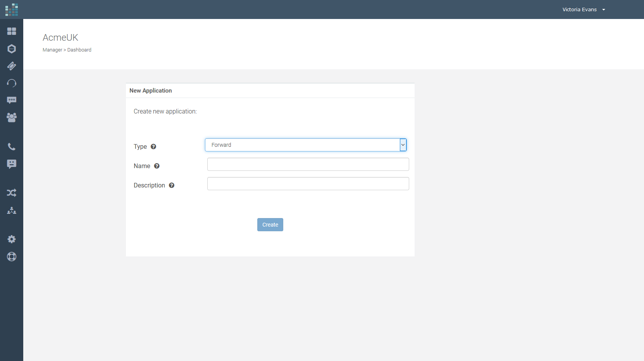Viewport: 644px width, 361px height.
Task: Click the 'Create new application:' text
Action: click(165, 112)
